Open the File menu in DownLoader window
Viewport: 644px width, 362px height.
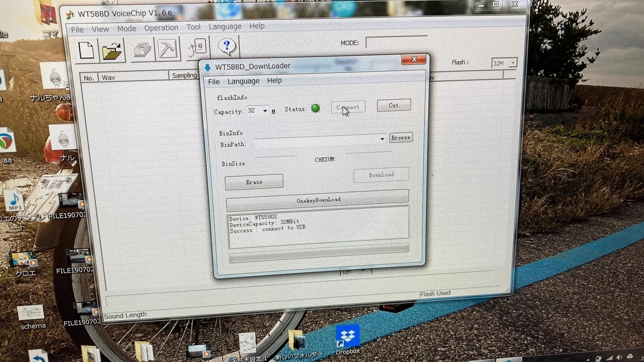coord(214,82)
